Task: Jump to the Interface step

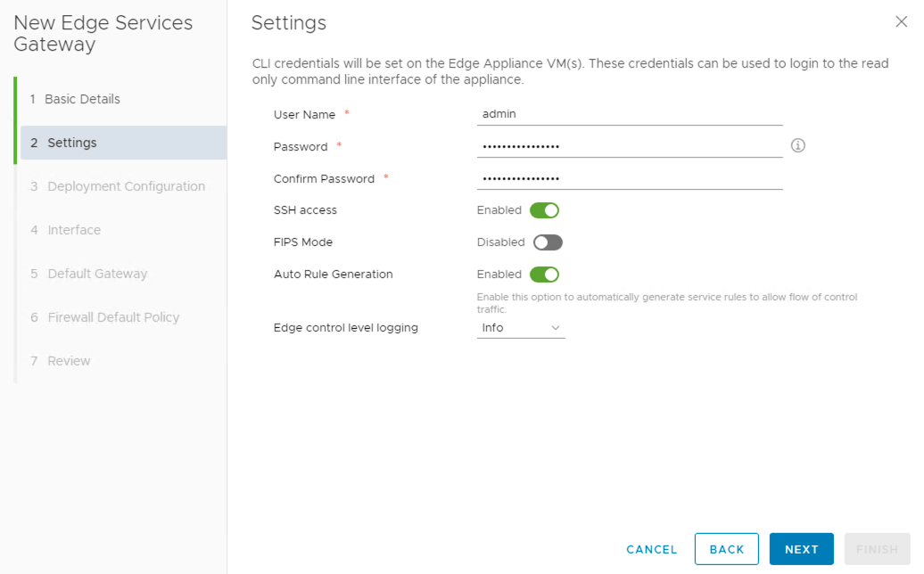Action: [74, 230]
